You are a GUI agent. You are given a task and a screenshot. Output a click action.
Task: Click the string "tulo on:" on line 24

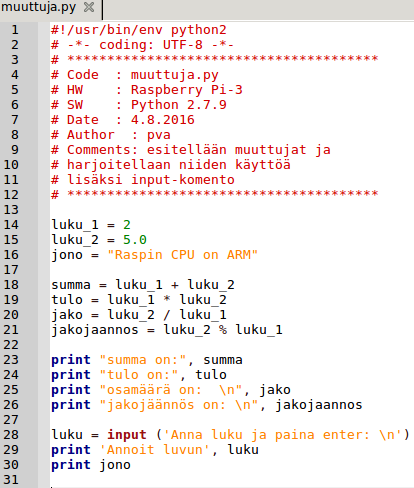pos(139,375)
